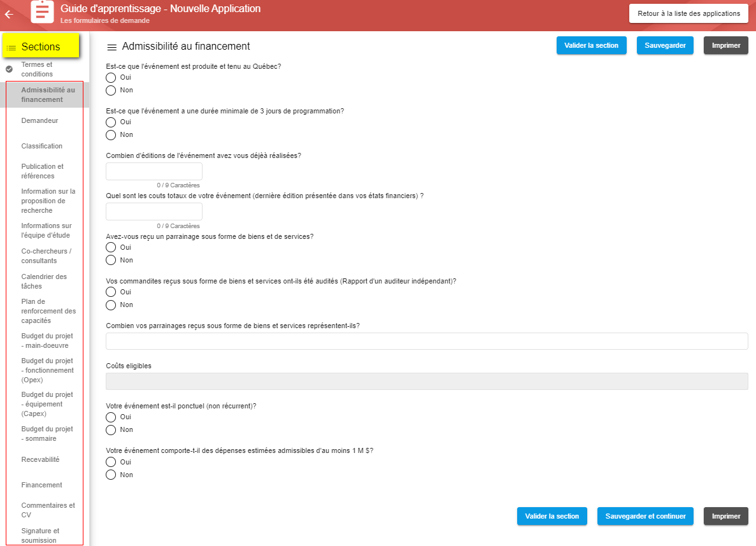The width and height of the screenshot is (756, 546).
Task: Select Non for parrainage en biens et services
Action: click(x=111, y=261)
